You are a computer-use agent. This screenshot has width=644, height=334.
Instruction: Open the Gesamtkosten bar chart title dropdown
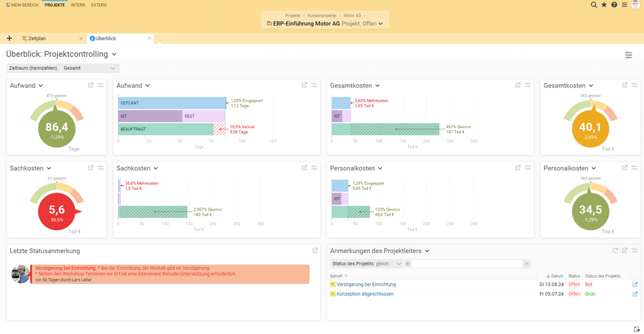pos(378,86)
